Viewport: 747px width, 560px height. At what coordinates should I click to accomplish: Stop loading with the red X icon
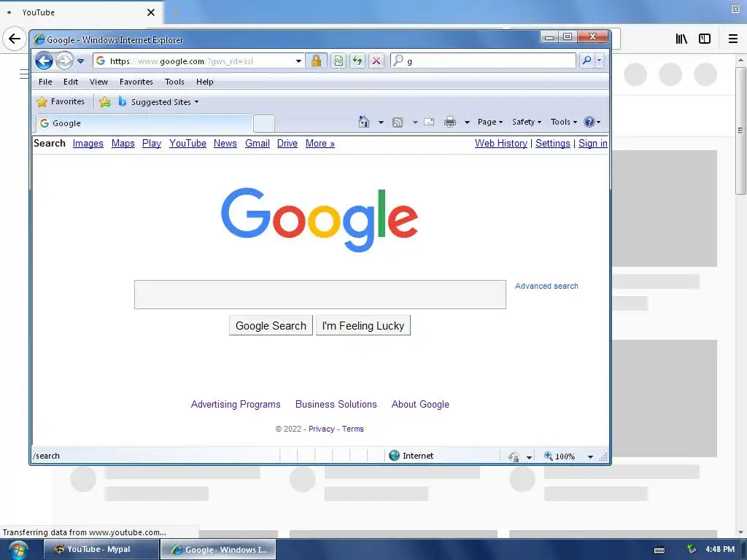376,61
